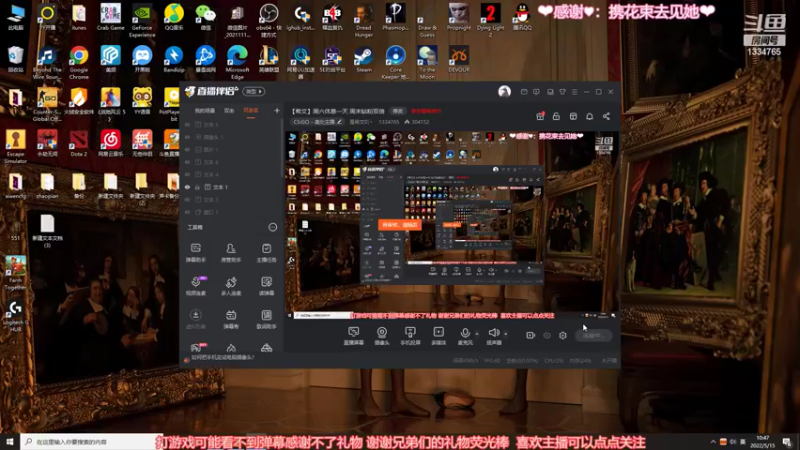Open Steam desktop shortcut
This screenshot has height=450, width=800.
pos(364,59)
